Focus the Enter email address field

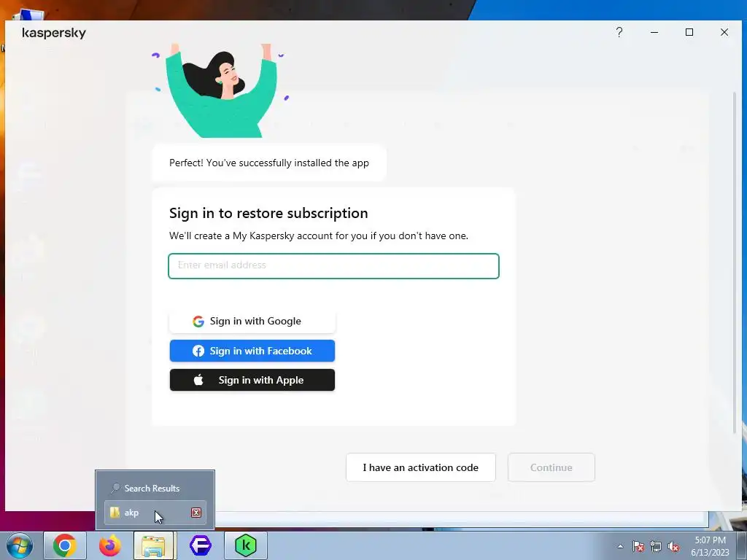click(x=333, y=265)
